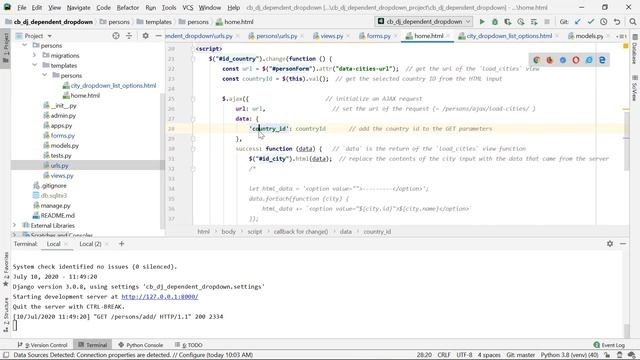The width and height of the screenshot is (640, 360).
Task: Open preview in Edge browser icon
Action: (x=602, y=60)
